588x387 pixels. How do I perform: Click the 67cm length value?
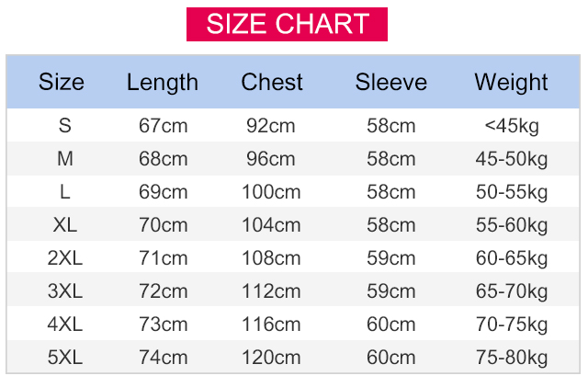click(x=163, y=126)
